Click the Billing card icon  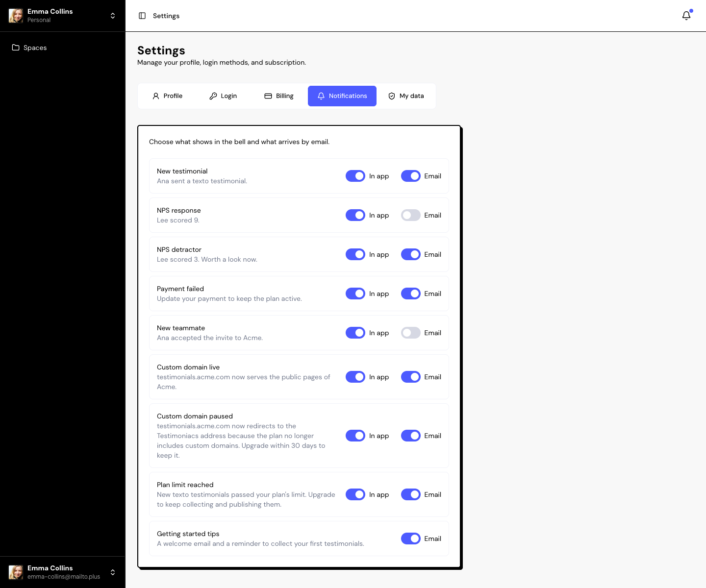click(x=268, y=96)
